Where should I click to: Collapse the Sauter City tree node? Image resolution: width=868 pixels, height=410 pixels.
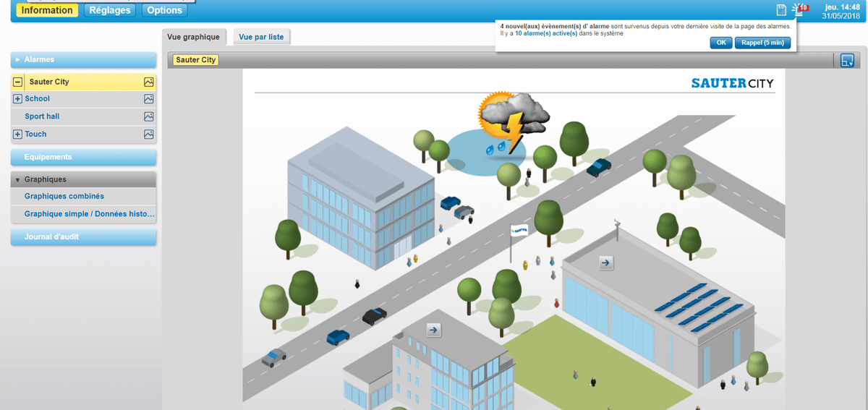click(17, 82)
